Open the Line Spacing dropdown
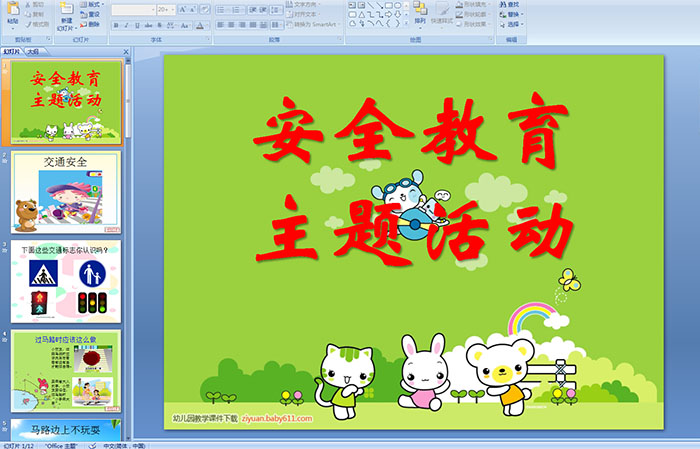The height and width of the screenshot is (449, 700). coord(276,10)
